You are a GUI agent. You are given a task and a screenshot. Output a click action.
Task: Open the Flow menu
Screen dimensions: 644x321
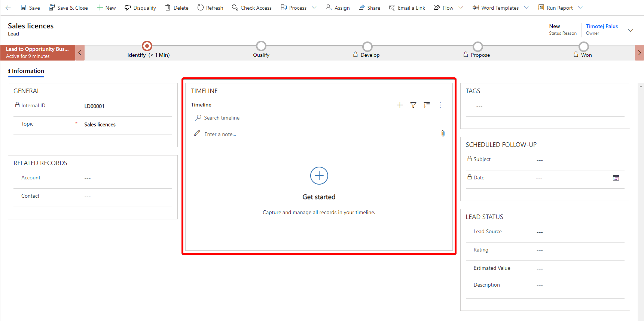pyautogui.click(x=444, y=7)
